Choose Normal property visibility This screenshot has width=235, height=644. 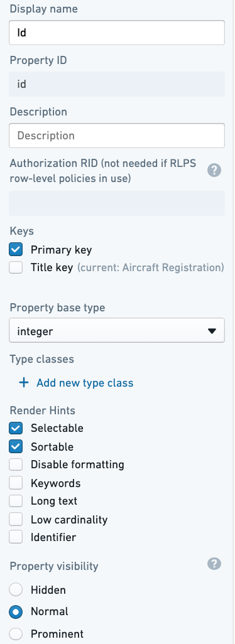16,611
